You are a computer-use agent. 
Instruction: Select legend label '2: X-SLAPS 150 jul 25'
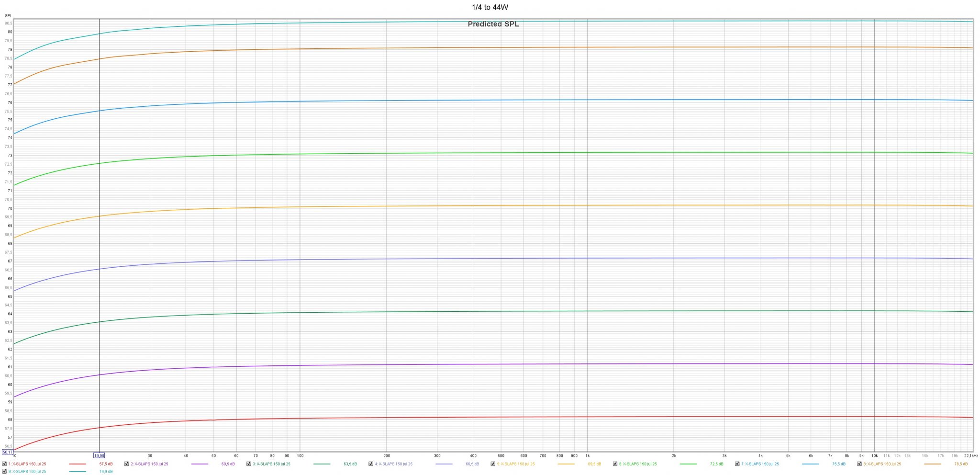pos(149,464)
